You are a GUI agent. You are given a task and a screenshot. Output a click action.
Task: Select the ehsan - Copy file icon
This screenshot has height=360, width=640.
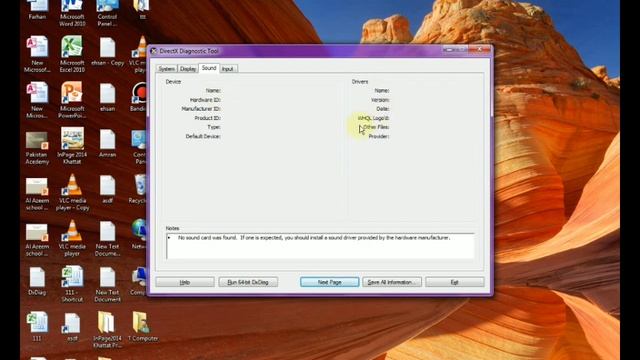108,51
